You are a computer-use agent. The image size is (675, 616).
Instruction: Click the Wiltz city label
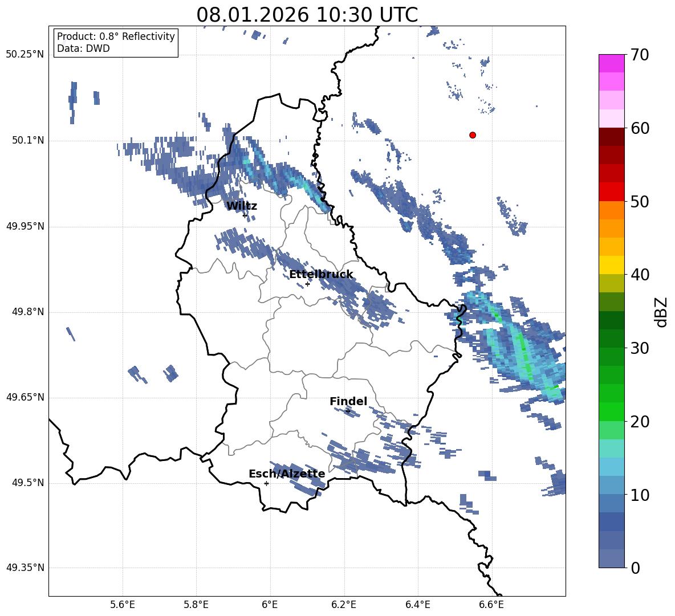[x=242, y=206]
